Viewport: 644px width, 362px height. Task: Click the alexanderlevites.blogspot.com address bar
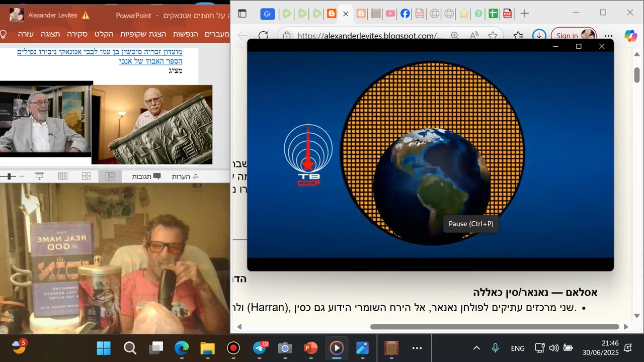coord(370,36)
